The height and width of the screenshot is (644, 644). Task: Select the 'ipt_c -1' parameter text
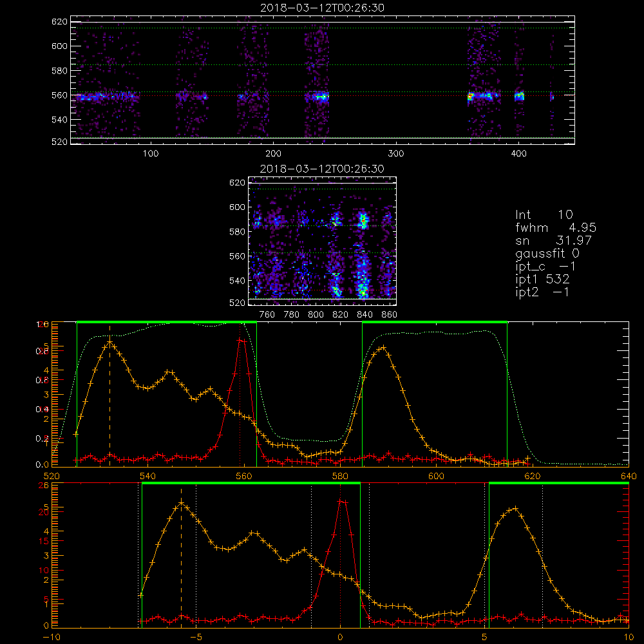(x=545, y=267)
